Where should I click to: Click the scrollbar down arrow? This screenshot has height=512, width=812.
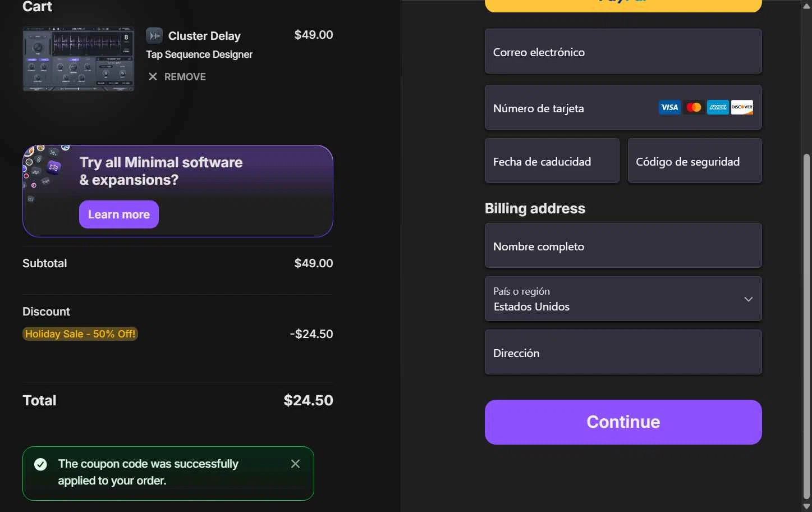(806, 506)
